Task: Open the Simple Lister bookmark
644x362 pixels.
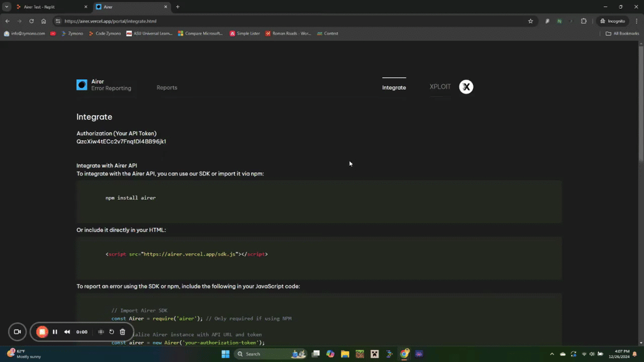Action: pyautogui.click(x=245, y=33)
